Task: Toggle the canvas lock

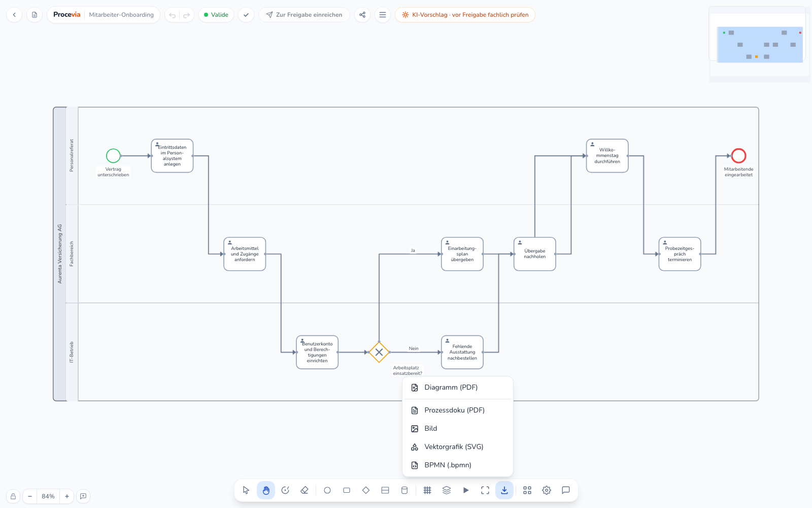Action: point(13,496)
